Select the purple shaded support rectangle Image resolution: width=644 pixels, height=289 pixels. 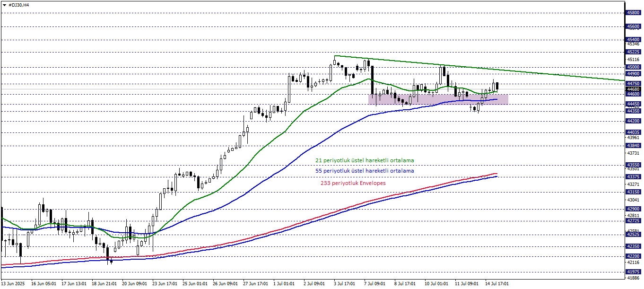coord(438,99)
